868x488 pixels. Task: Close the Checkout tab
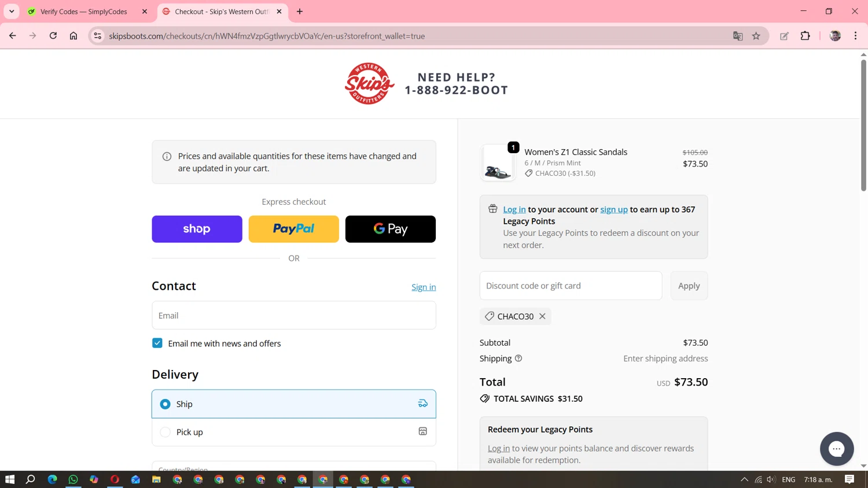click(279, 12)
